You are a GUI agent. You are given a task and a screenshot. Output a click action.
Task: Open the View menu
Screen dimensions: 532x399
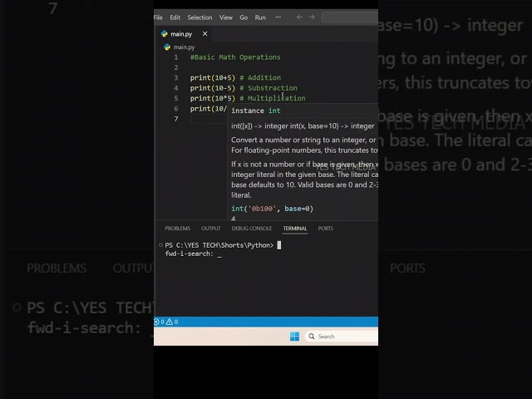226,17
